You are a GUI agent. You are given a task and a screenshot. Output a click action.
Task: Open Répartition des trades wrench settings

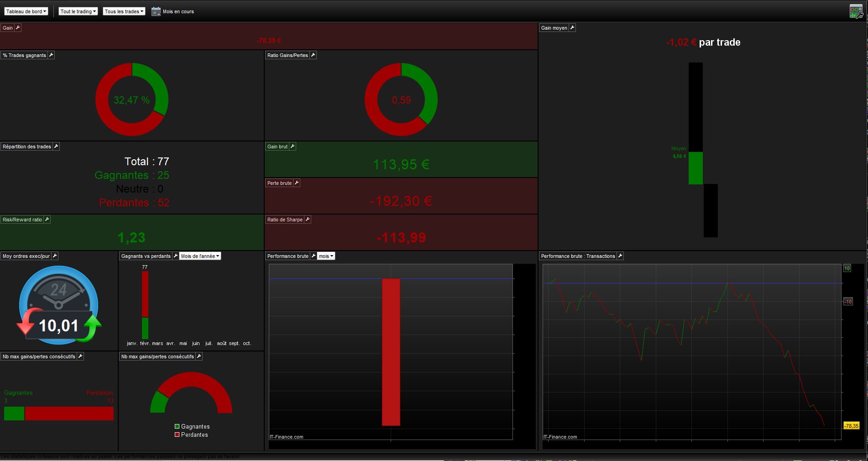[56, 147]
